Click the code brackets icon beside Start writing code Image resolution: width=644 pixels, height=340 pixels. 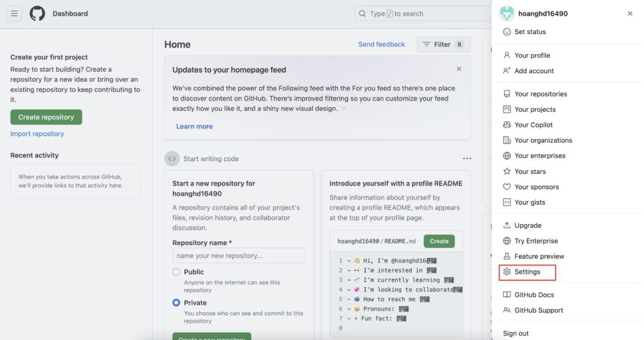[x=172, y=159]
